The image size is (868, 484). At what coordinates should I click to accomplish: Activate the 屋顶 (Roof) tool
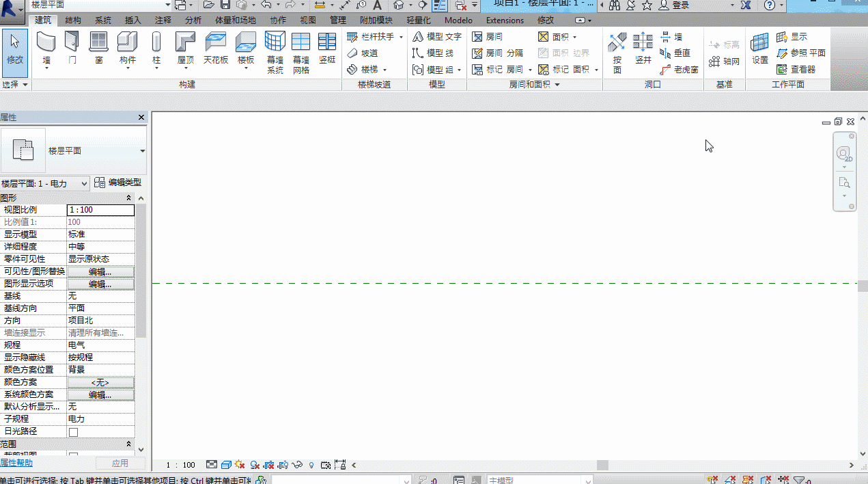pos(186,51)
